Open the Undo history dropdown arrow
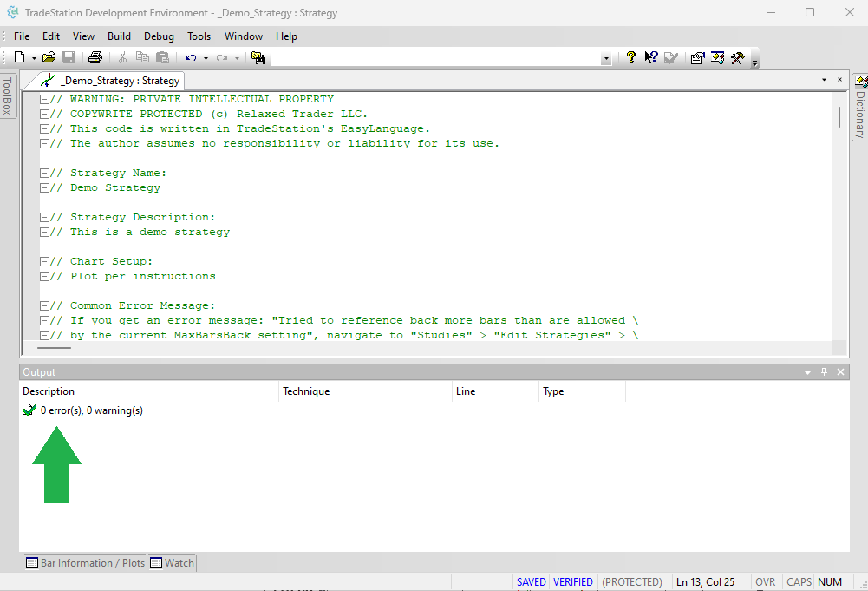This screenshot has height=591, width=868. click(x=206, y=58)
